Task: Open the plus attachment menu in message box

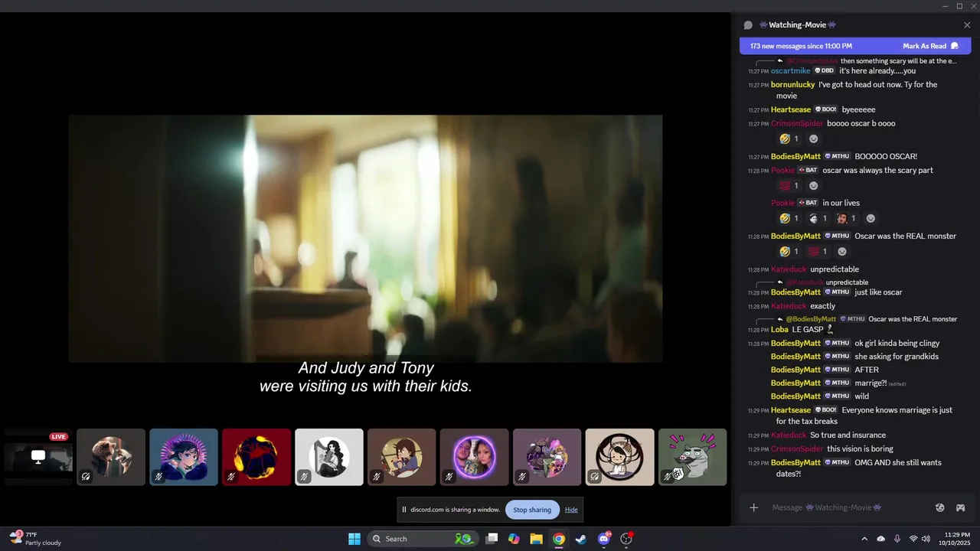Action: click(x=753, y=507)
